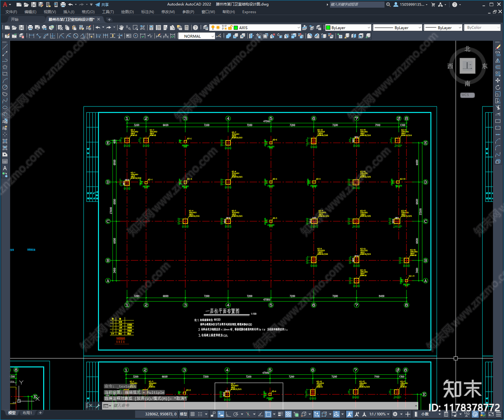The width and height of the screenshot is (504, 420).
Task: Open the Layer Properties Manager icon
Action: (206, 28)
